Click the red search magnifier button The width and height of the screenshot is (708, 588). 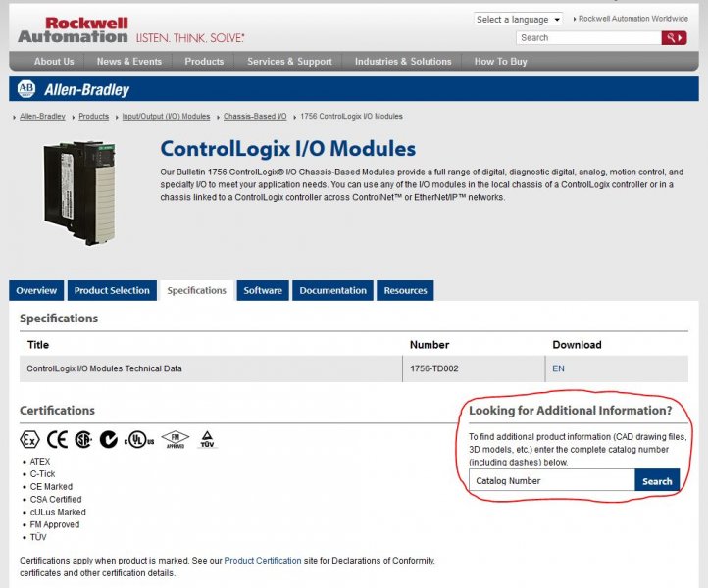point(674,38)
